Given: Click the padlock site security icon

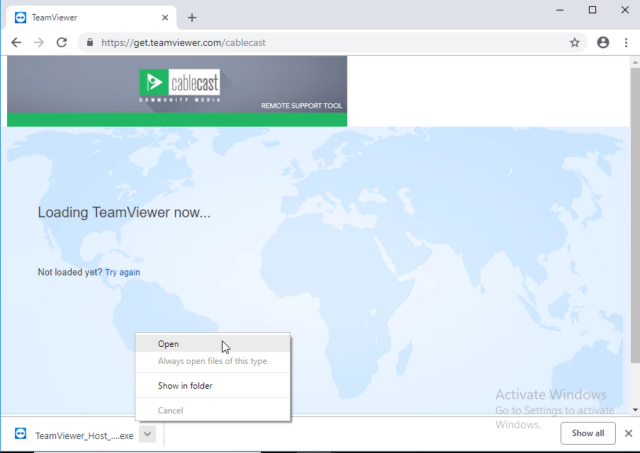Looking at the screenshot, I should point(90,42).
